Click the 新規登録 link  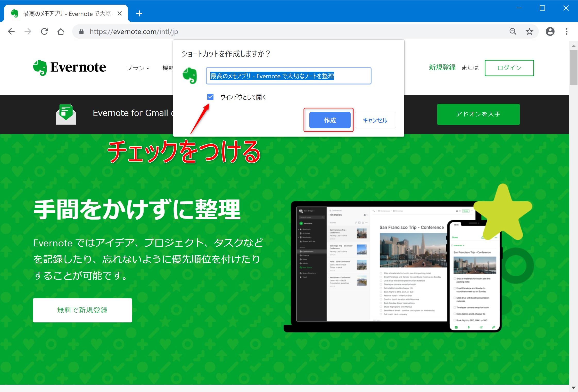click(x=442, y=68)
